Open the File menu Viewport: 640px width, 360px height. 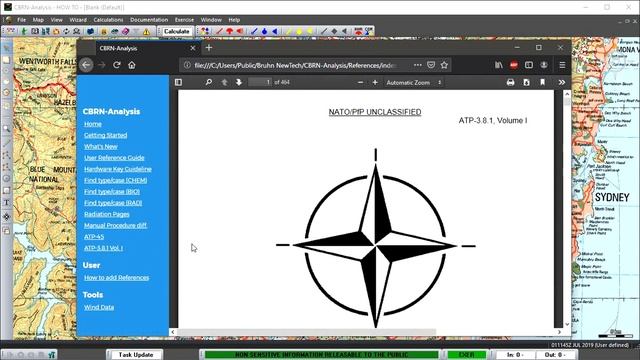click(x=21, y=20)
